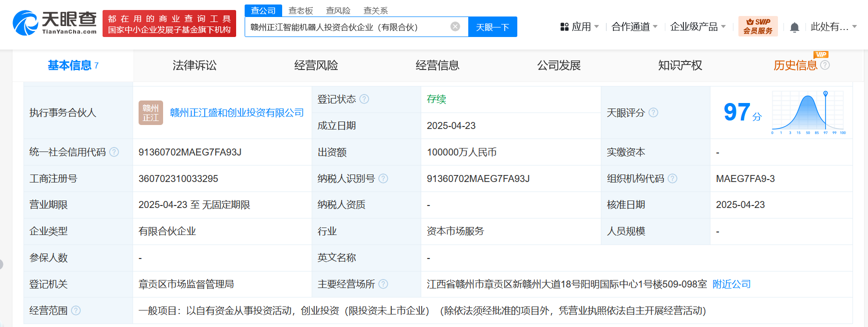This screenshot has height=327, width=868.
Task: Switch to the 查老板 search tab
Action: [301, 10]
